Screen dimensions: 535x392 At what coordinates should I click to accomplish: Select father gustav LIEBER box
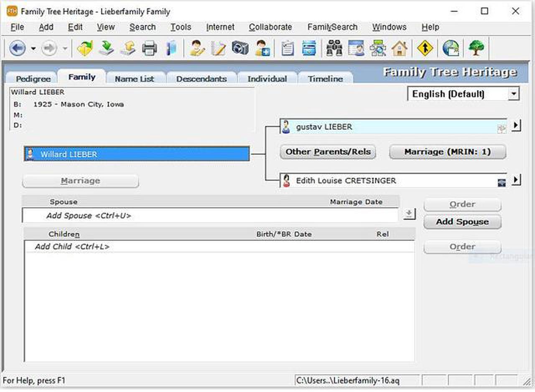pos(393,127)
